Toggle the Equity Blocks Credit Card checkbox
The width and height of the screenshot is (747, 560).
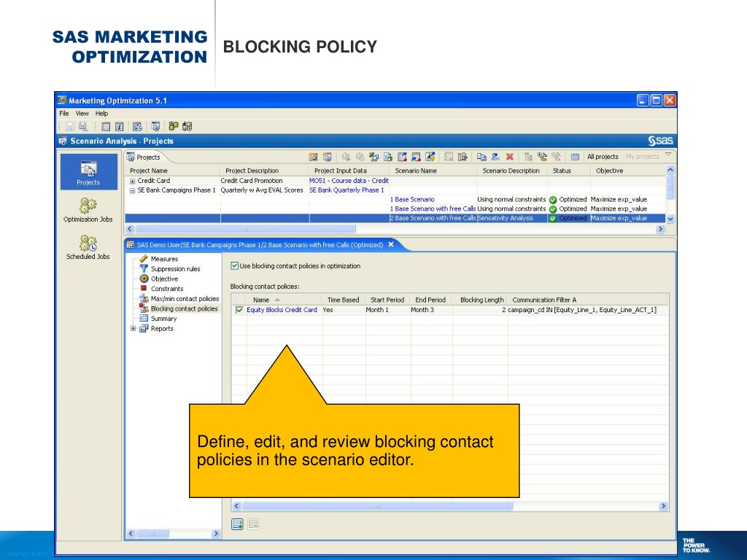(239, 310)
